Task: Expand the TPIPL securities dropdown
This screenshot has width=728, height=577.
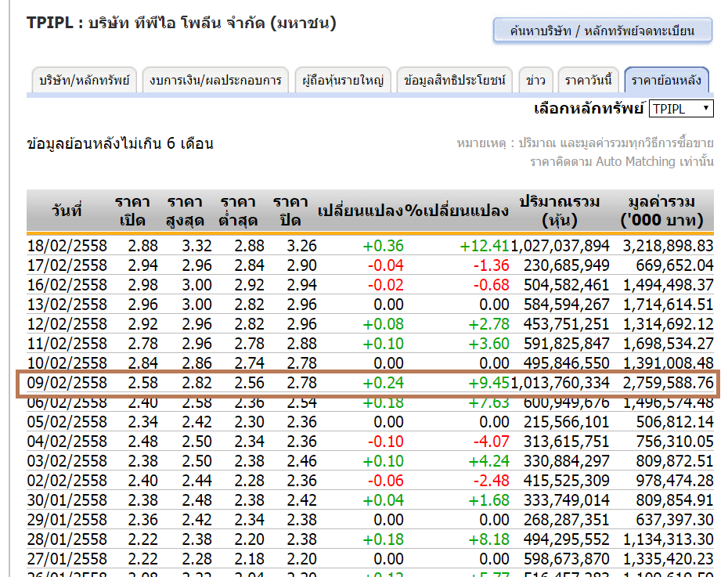Action: point(681,109)
